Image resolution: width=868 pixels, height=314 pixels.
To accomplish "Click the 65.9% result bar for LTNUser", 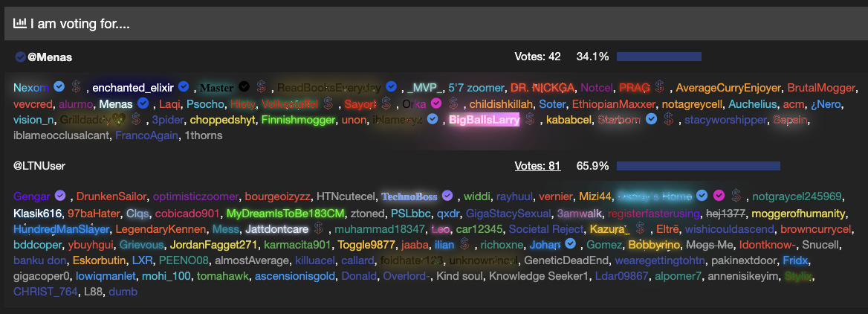I will point(698,166).
